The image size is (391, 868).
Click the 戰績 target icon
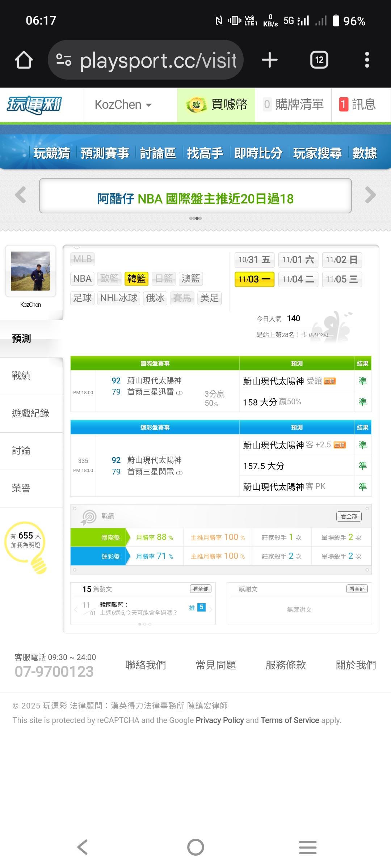[89, 517]
